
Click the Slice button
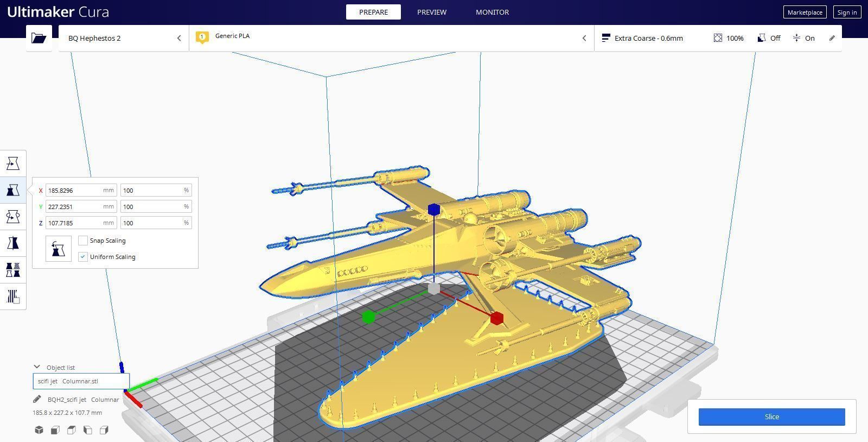point(771,416)
